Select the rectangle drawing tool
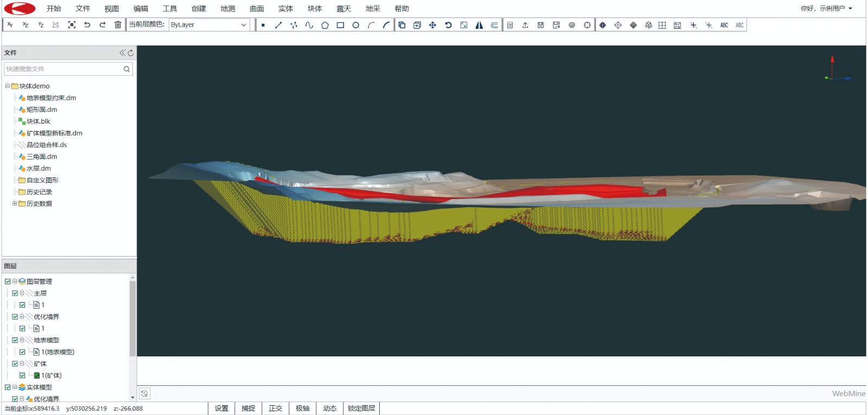 (x=340, y=25)
